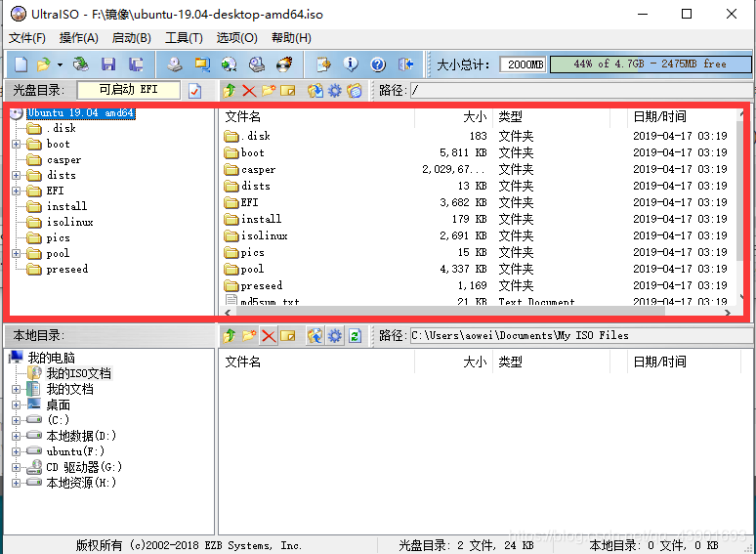Expand the CD 驱动器(G:) node
756x554 pixels.
[x=16, y=467]
